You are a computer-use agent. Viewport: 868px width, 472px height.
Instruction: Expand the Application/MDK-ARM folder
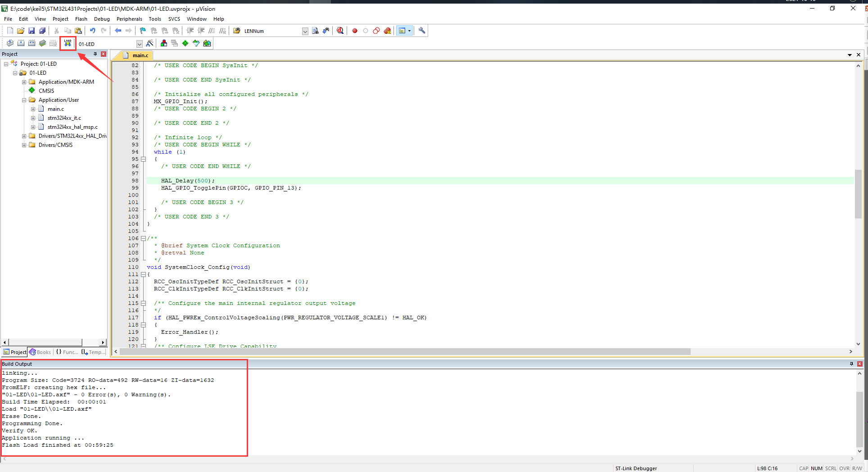[24, 82]
